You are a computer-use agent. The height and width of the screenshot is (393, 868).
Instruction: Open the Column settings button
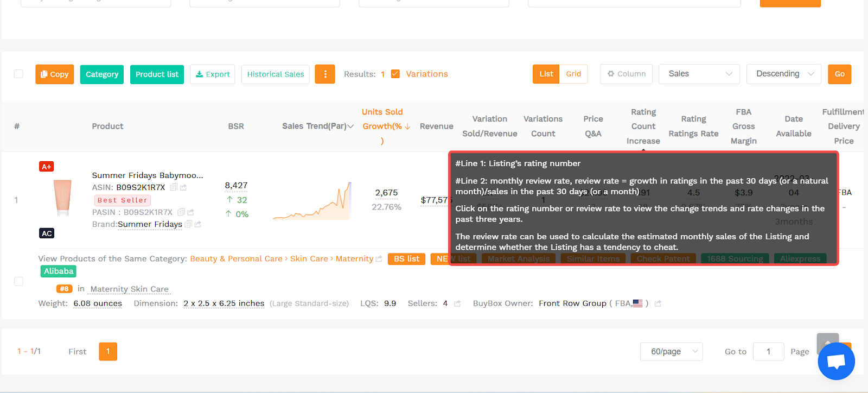(627, 74)
